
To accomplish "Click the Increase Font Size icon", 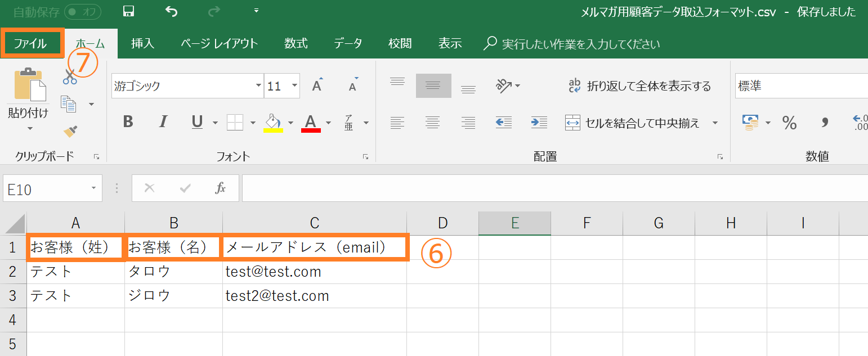I will pos(317,85).
